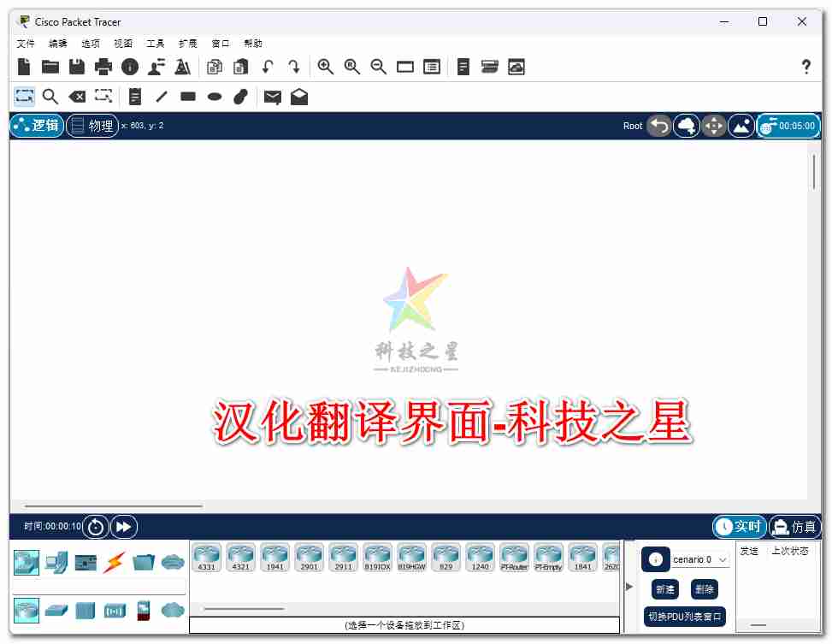Click the Power Cycle Devices icon
Screen dimensions: 832x644
(95, 526)
